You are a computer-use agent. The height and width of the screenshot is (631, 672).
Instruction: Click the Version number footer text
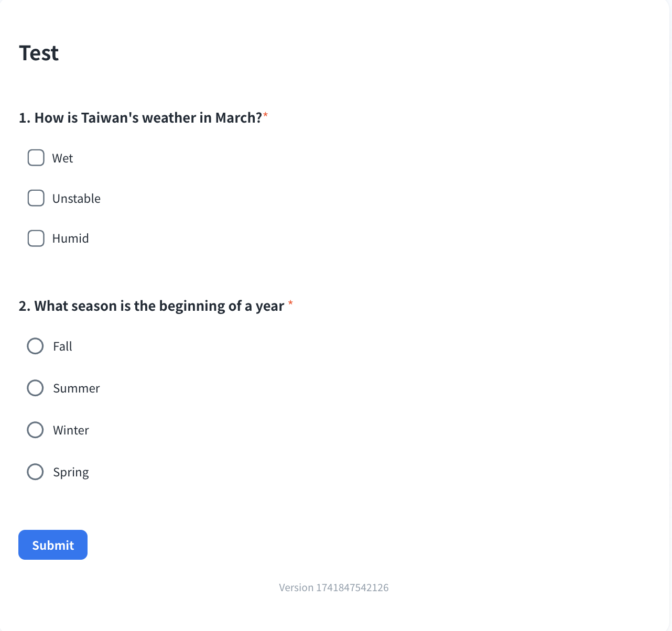click(334, 588)
